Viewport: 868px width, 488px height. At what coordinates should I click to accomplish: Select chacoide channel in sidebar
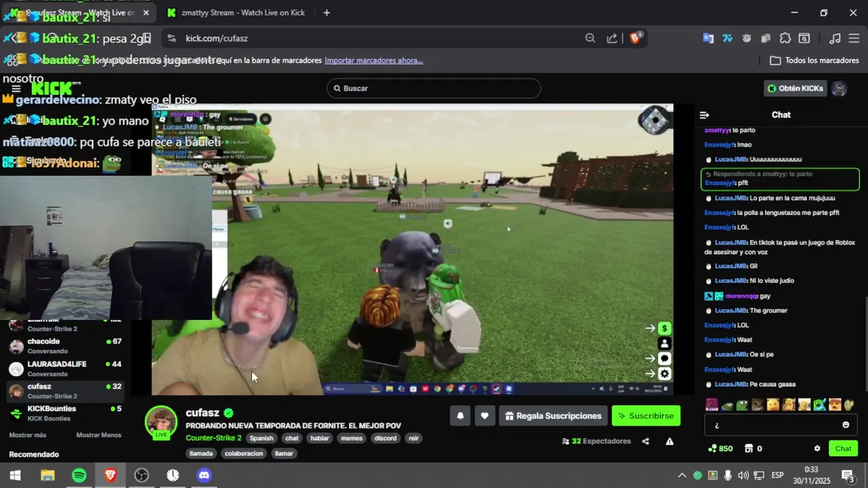click(x=64, y=346)
